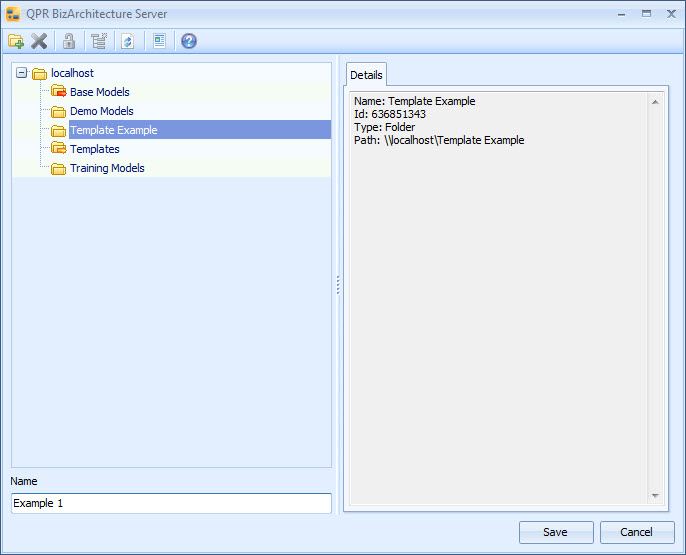The height and width of the screenshot is (555, 686).
Task: Click the Cancel button
Action: coord(637,532)
